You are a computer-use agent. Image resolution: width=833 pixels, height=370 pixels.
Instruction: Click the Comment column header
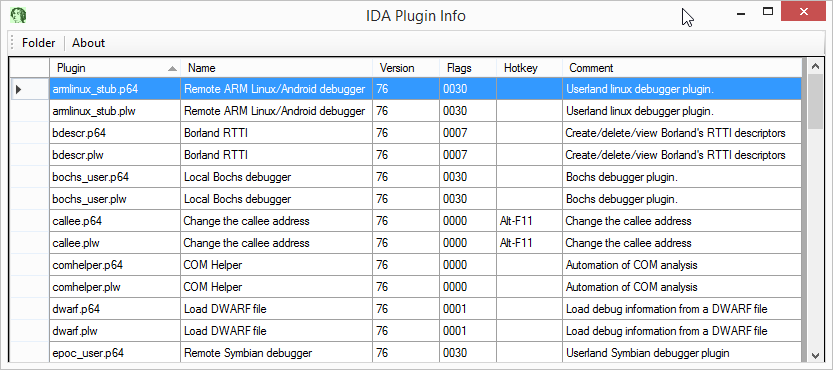pos(682,68)
